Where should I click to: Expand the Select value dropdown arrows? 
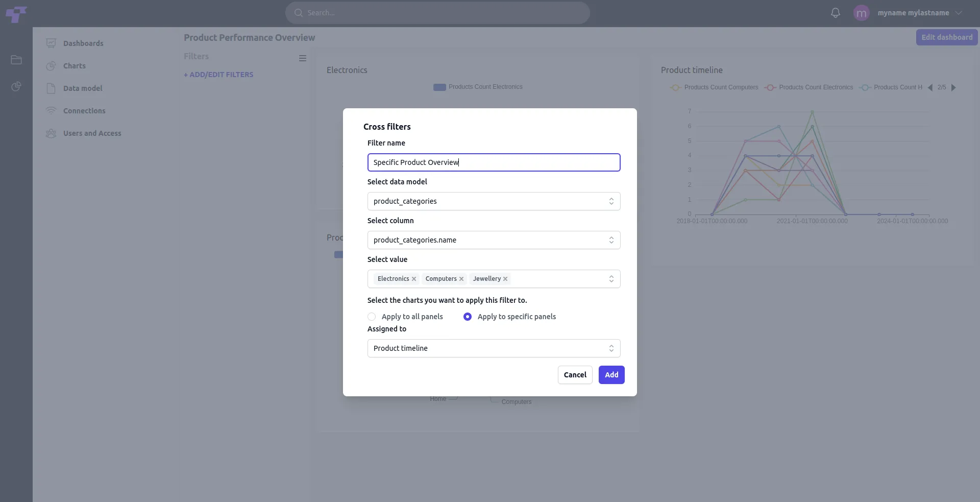pos(611,279)
